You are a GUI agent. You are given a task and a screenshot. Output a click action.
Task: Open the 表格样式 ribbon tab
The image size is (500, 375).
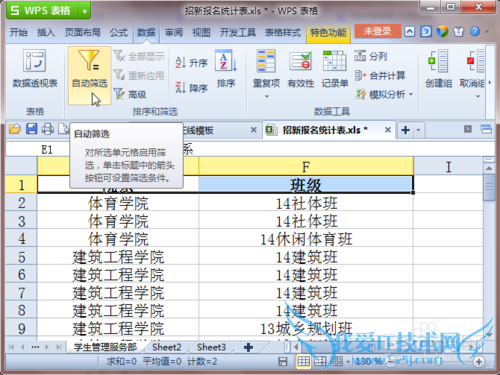tap(283, 32)
